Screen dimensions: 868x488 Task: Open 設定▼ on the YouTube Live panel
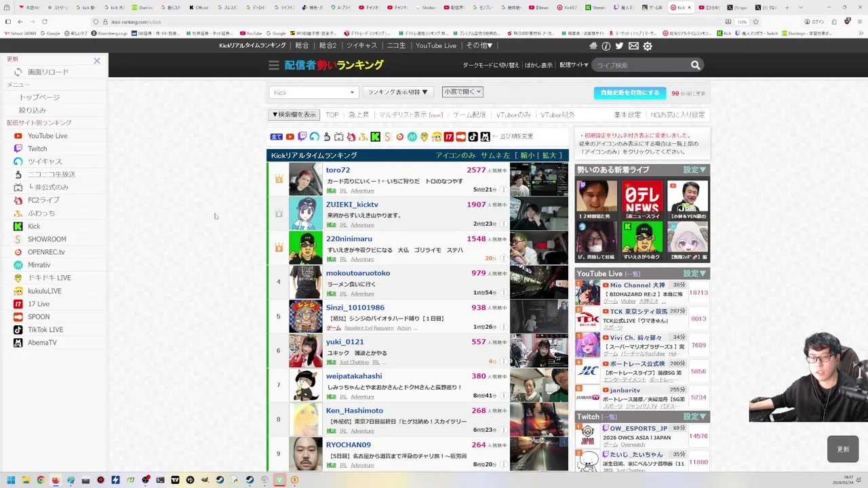pos(695,274)
